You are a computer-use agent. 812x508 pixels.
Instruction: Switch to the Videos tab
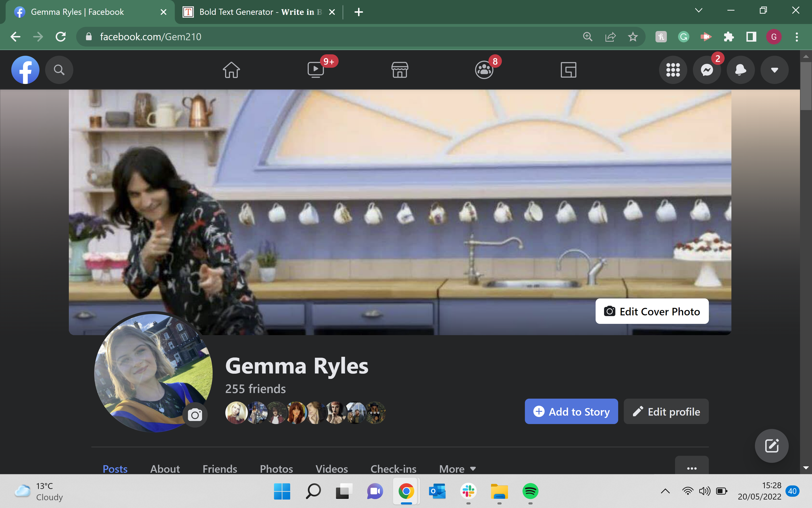pyautogui.click(x=332, y=469)
